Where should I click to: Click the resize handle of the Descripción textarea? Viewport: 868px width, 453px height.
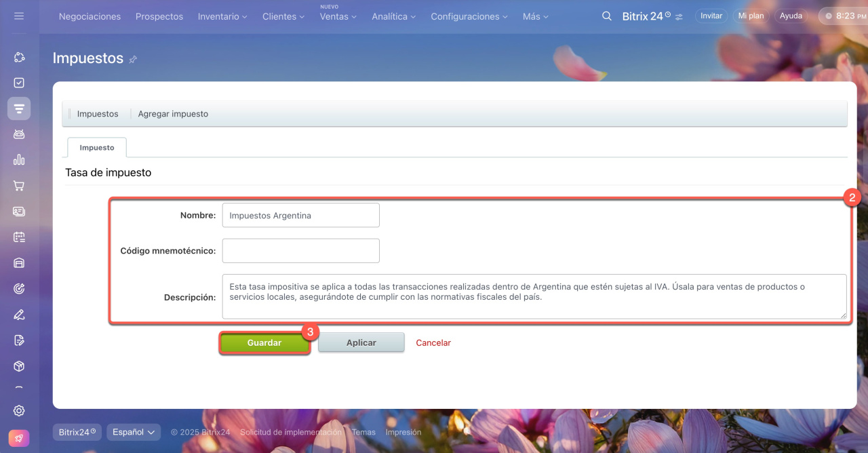843,315
